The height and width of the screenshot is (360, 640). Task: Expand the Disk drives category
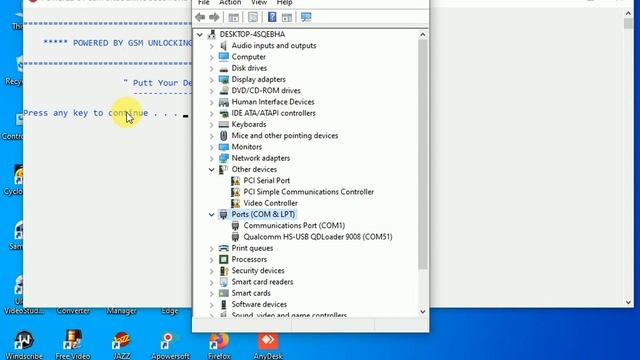click(x=211, y=69)
